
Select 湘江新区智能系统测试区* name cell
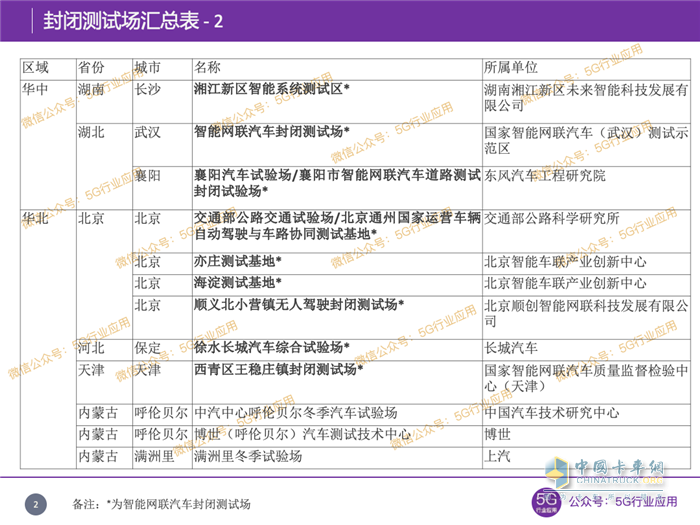[338, 102]
